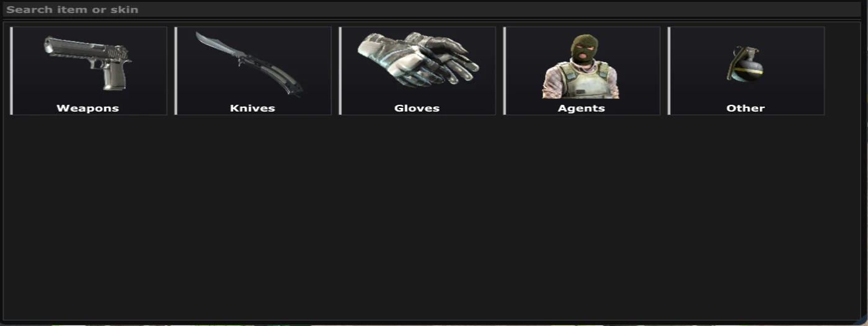This screenshot has width=868, height=326.
Task: Click the masked agent character icon
Action: tap(581, 66)
